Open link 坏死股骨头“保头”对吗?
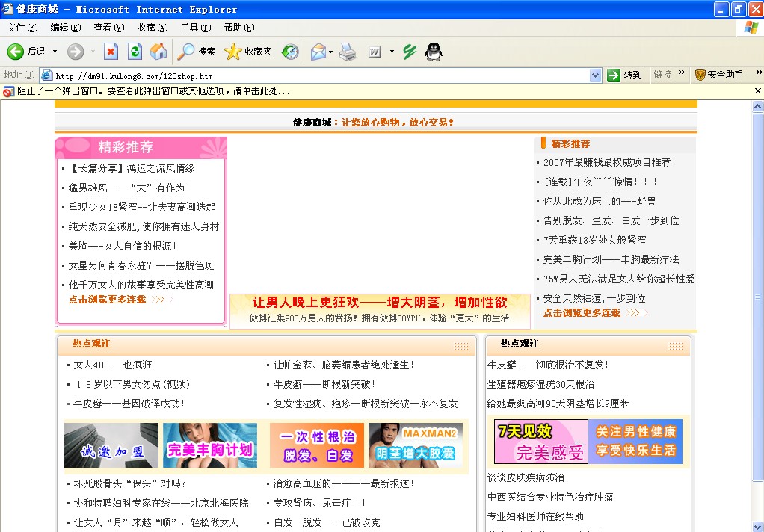 click(x=129, y=483)
